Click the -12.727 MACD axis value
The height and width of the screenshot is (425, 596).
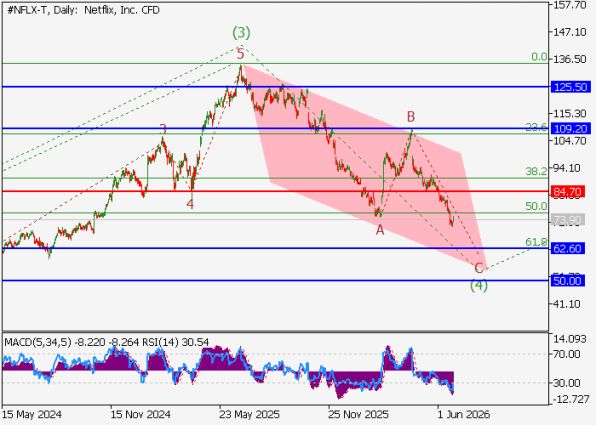570,400
